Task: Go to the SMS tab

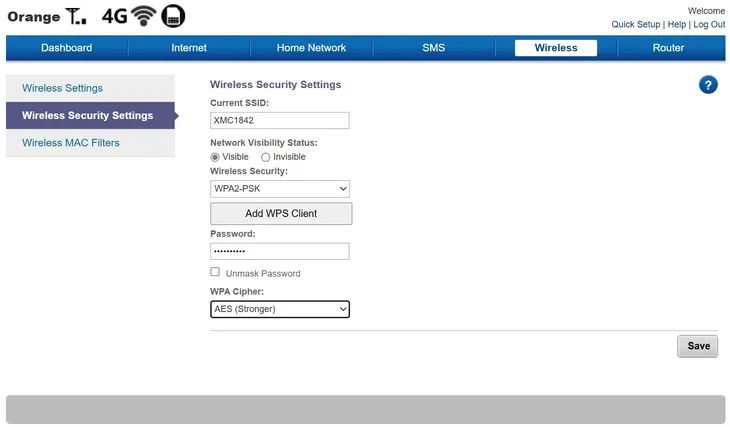Action: pyautogui.click(x=433, y=48)
